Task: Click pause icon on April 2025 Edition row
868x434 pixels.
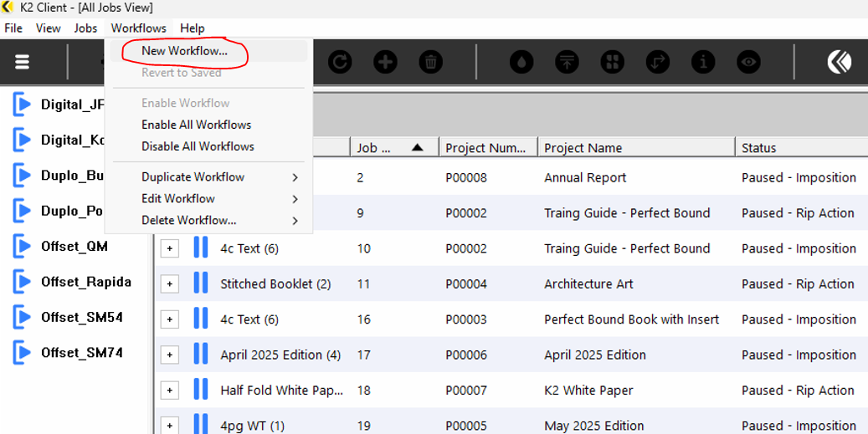Action: point(200,355)
